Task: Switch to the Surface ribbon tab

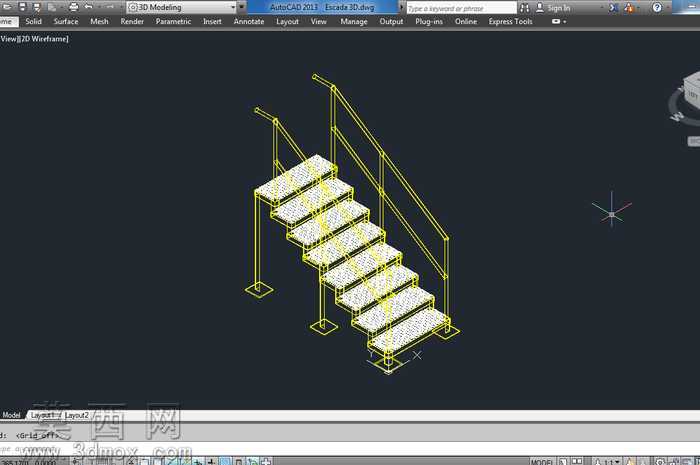Action: point(66,21)
